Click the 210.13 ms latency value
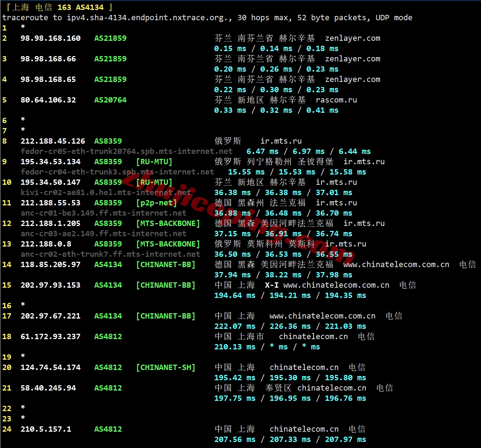The image size is (481, 448). [x=235, y=347]
